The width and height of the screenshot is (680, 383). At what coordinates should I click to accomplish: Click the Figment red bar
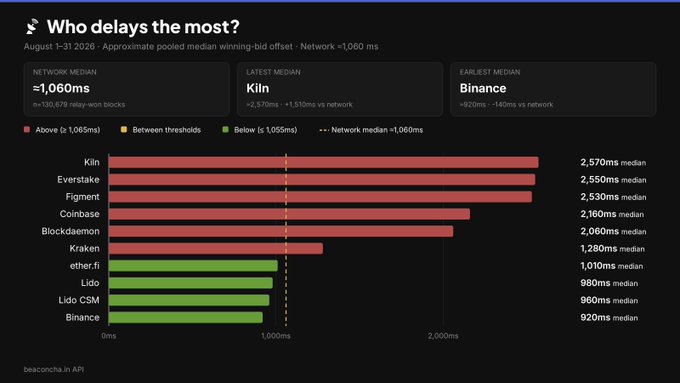point(320,197)
